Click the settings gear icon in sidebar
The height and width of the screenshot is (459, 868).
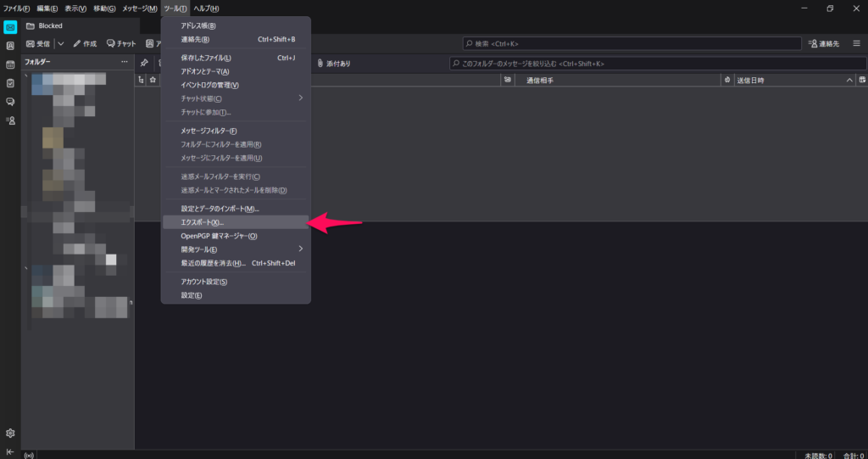pyautogui.click(x=10, y=433)
